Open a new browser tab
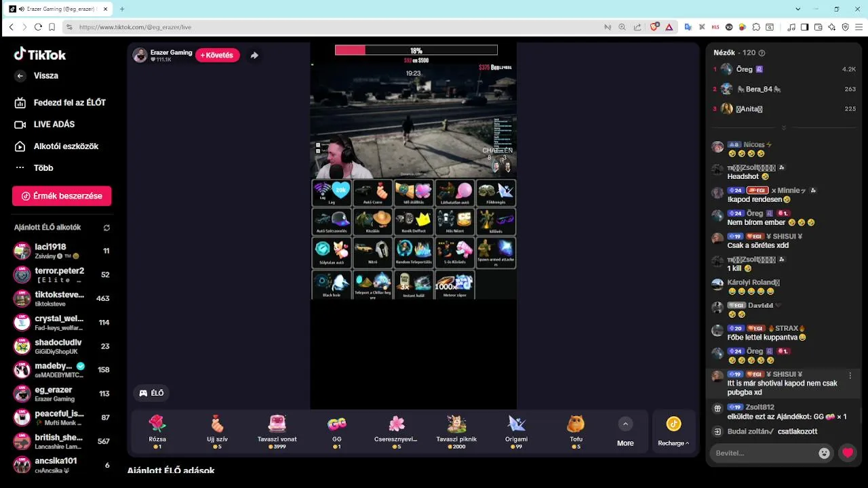Image resolution: width=868 pixels, height=488 pixels. 122,9
